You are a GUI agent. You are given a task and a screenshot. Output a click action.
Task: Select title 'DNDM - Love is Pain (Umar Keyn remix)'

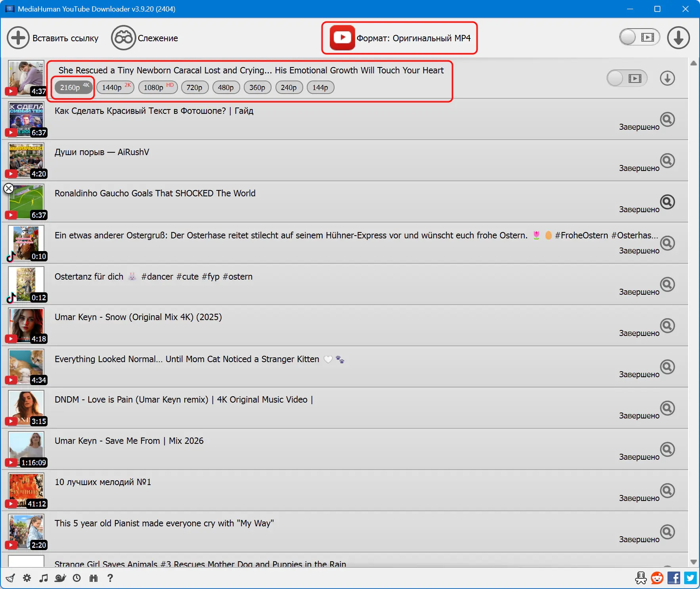(184, 400)
